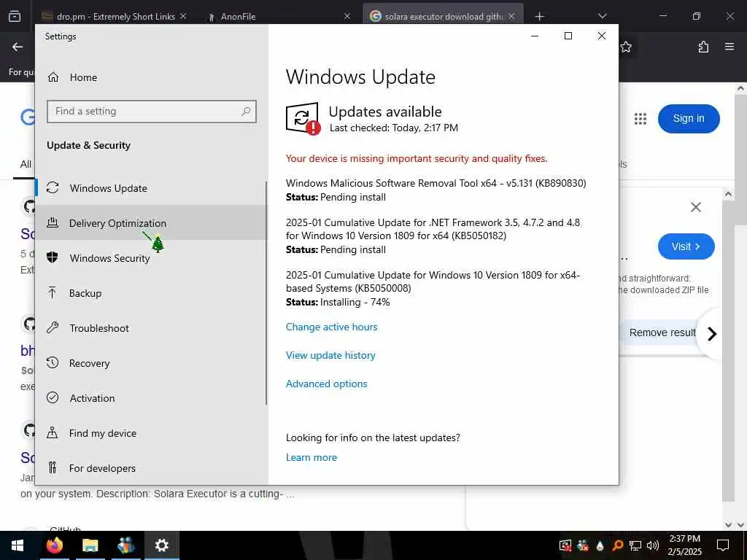
Task: Click the taskbar clock showing 2:37 PM
Action: click(x=684, y=545)
